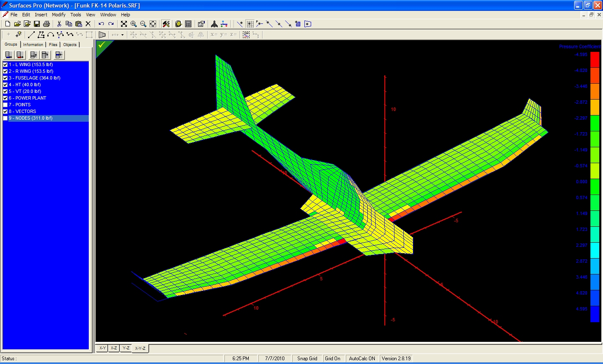Open the Edit menu

(x=26, y=15)
